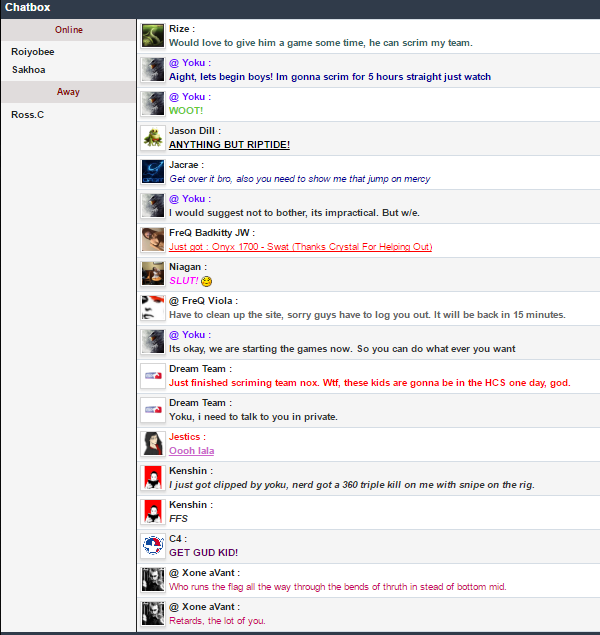The height and width of the screenshot is (635, 600).
Task: Click Yoku's avatar beside 'Its okay, we are starting'
Action: click(x=153, y=342)
